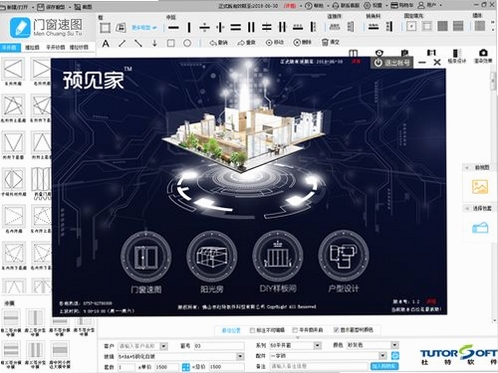Select the horizontal mullion tool
The width and height of the screenshot is (498, 373).
[x=173, y=28]
